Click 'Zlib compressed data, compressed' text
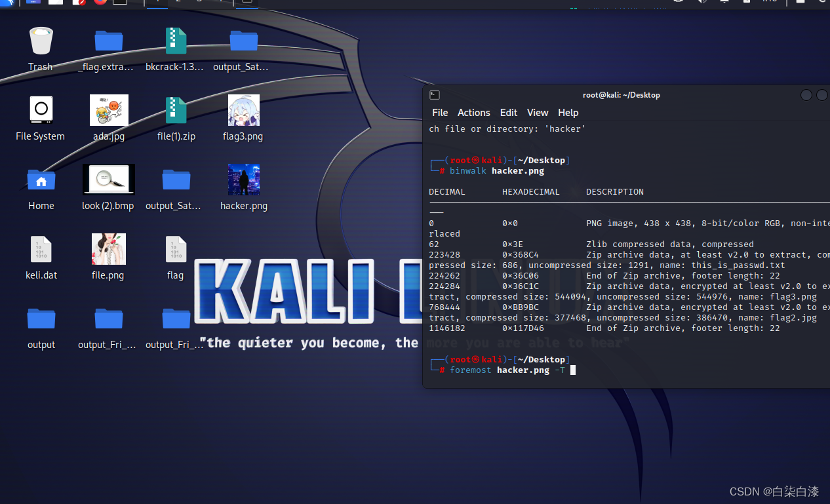The height and width of the screenshot is (504, 830). (x=670, y=244)
